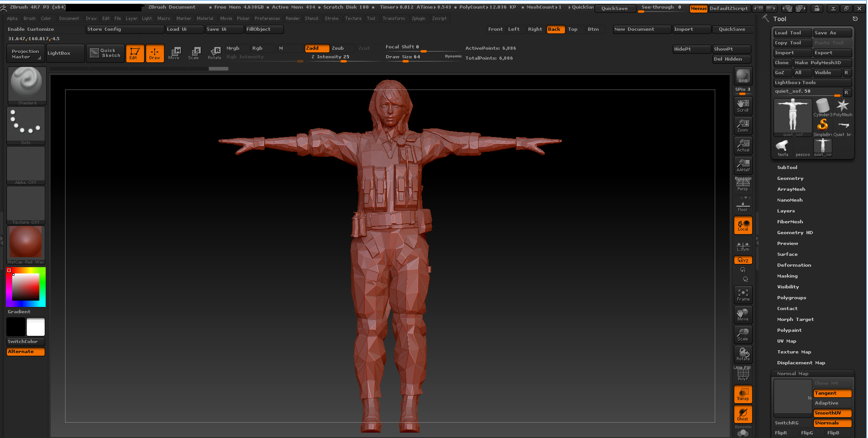This screenshot has height=438, width=868.
Task: Open LightBox browser
Action: tap(66, 53)
